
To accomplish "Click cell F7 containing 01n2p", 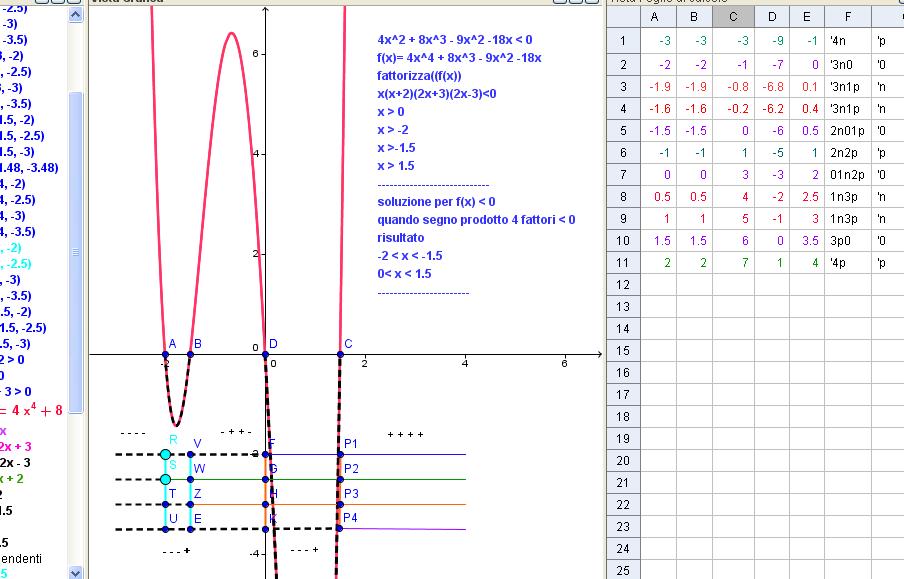I will click(x=848, y=175).
